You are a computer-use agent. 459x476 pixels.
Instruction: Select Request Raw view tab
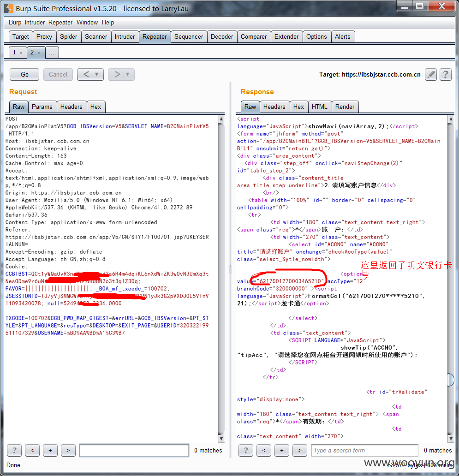point(18,107)
